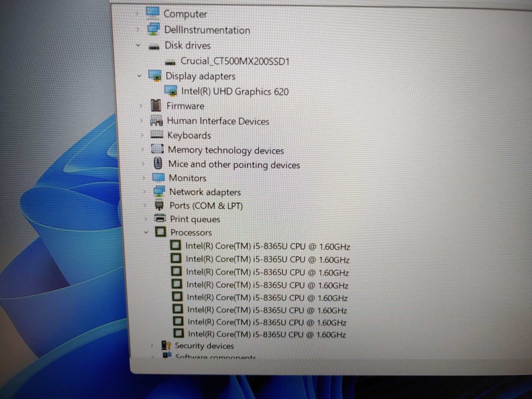Select the Human Interface Devices label
532x399 pixels.
click(218, 121)
